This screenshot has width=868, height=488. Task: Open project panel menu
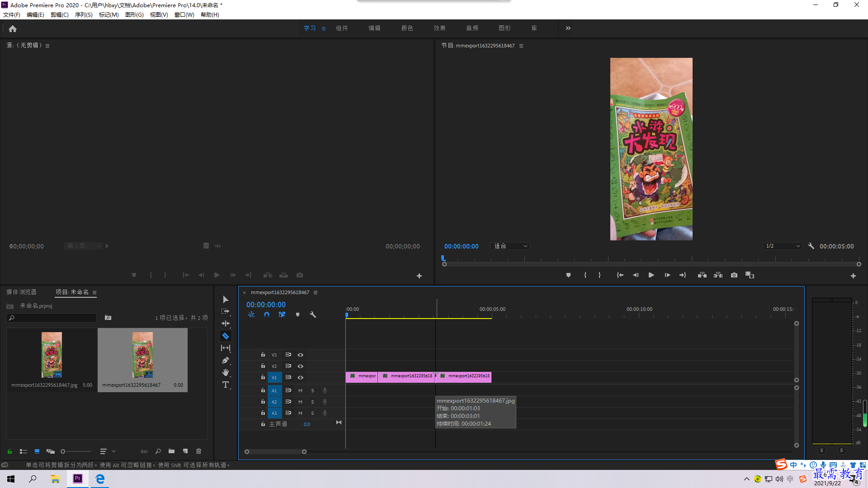[94, 293]
